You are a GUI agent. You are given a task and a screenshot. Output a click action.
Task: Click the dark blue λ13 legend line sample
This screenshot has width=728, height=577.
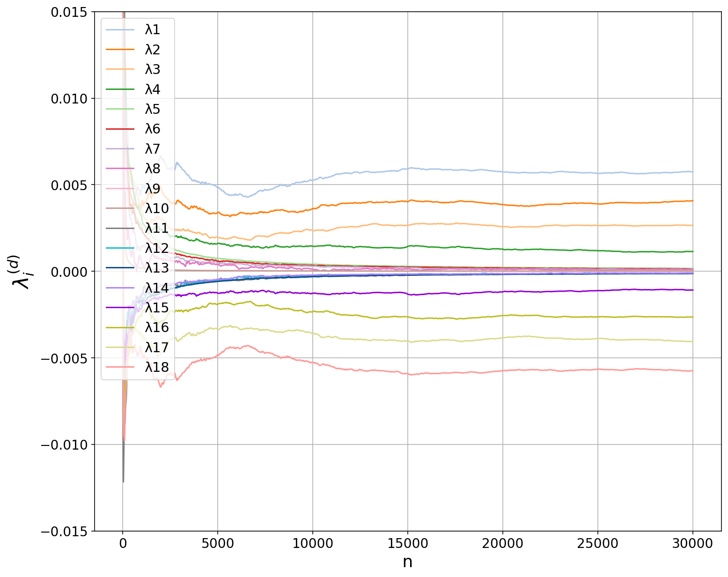(x=120, y=268)
